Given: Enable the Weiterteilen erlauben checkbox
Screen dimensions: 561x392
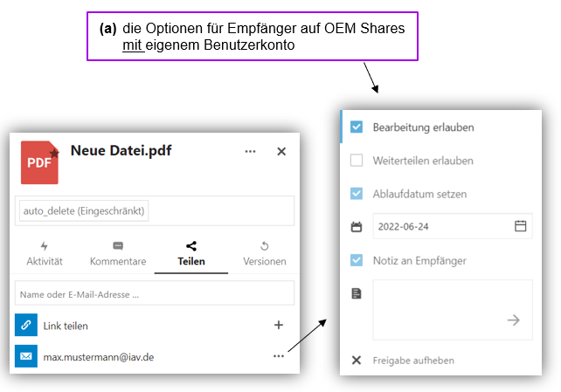Looking at the screenshot, I should coord(357,161).
